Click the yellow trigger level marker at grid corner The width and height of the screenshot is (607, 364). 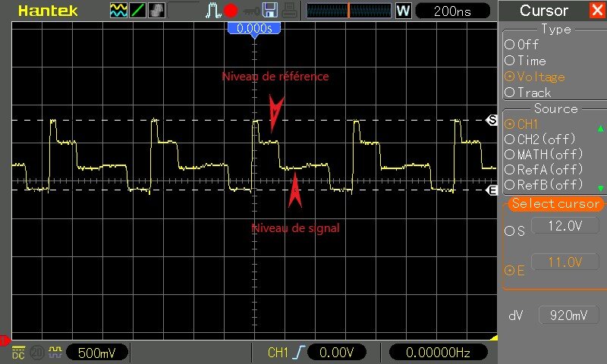[494, 337]
